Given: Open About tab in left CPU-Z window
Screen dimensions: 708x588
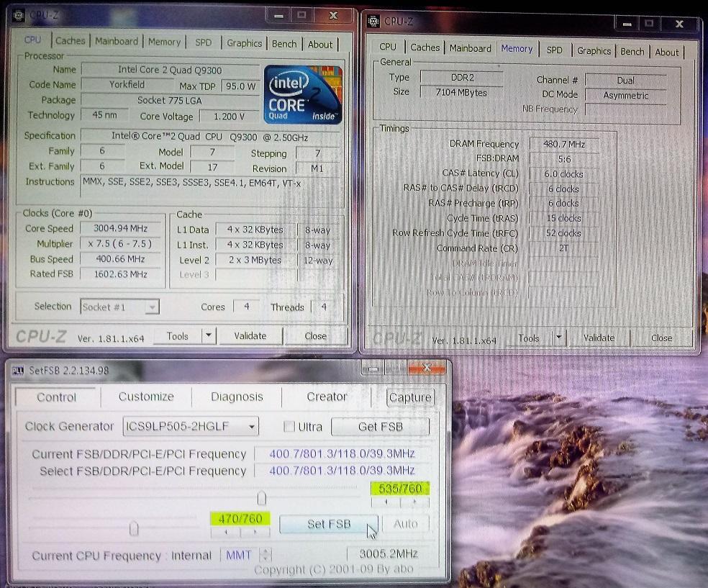Looking at the screenshot, I should [x=320, y=44].
